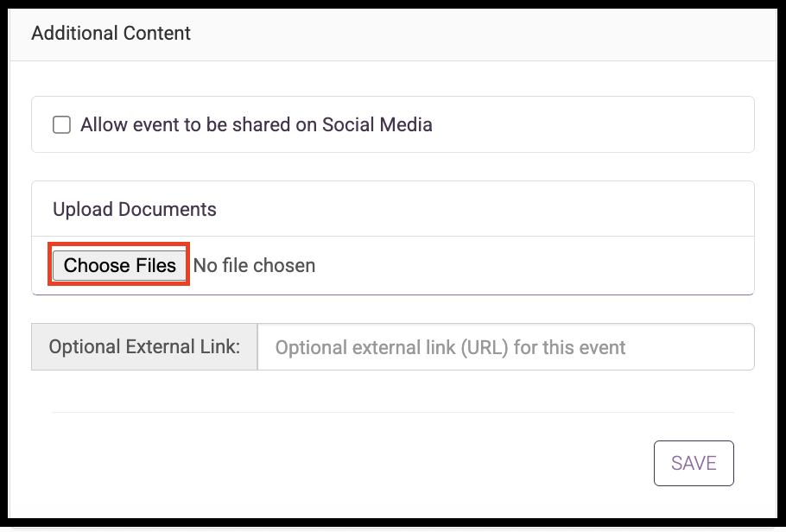
Task: Click the social media permission label text
Action: point(256,124)
